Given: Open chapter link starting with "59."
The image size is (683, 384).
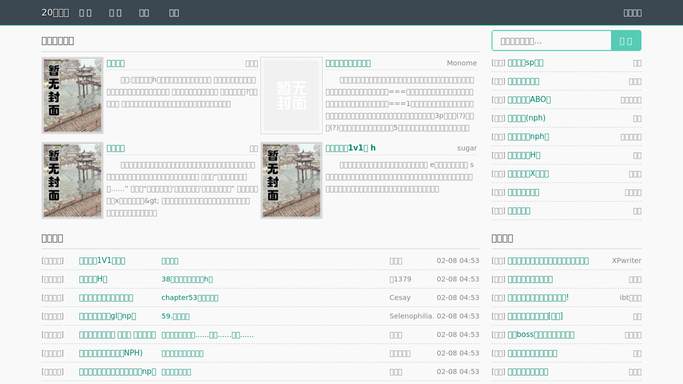Looking at the screenshot, I should (175, 316).
